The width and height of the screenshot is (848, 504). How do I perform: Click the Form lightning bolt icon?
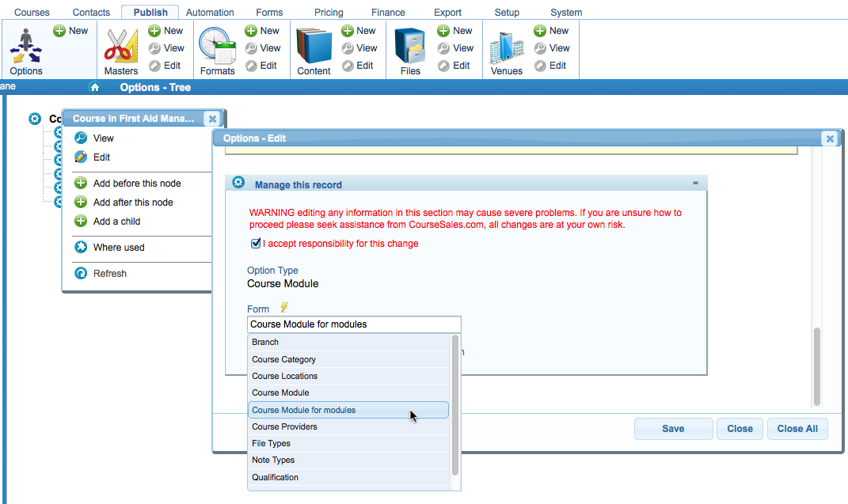(x=284, y=308)
